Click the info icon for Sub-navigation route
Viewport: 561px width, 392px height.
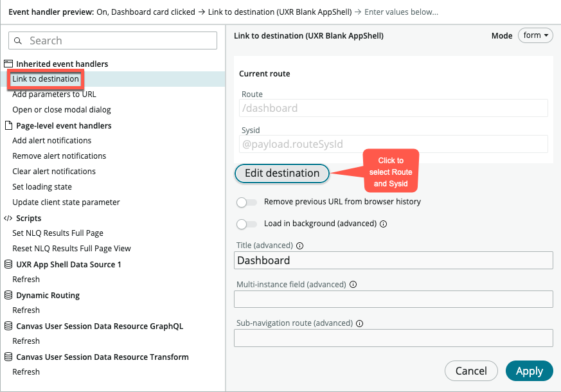click(359, 323)
